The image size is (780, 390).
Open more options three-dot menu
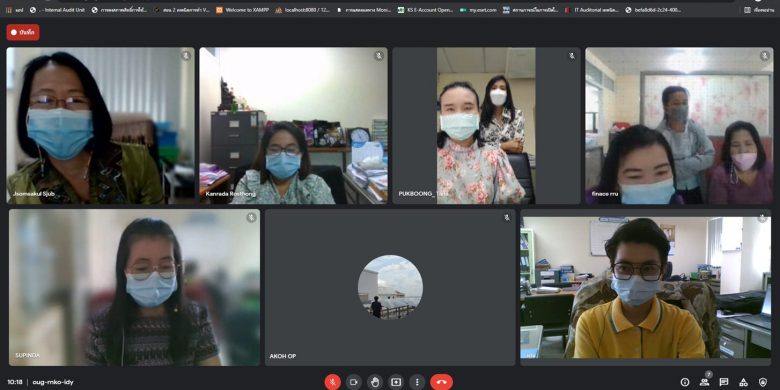tap(417, 382)
